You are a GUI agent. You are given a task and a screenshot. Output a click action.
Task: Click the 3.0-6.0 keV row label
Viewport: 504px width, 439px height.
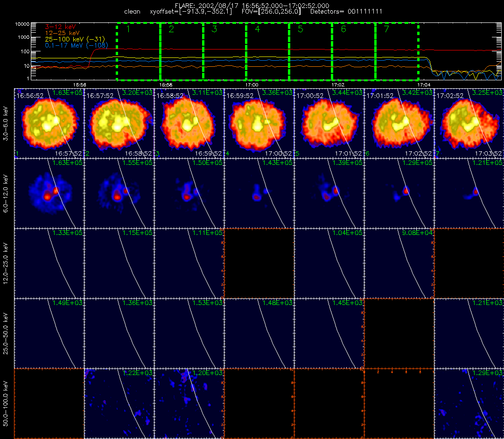(6, 123)
